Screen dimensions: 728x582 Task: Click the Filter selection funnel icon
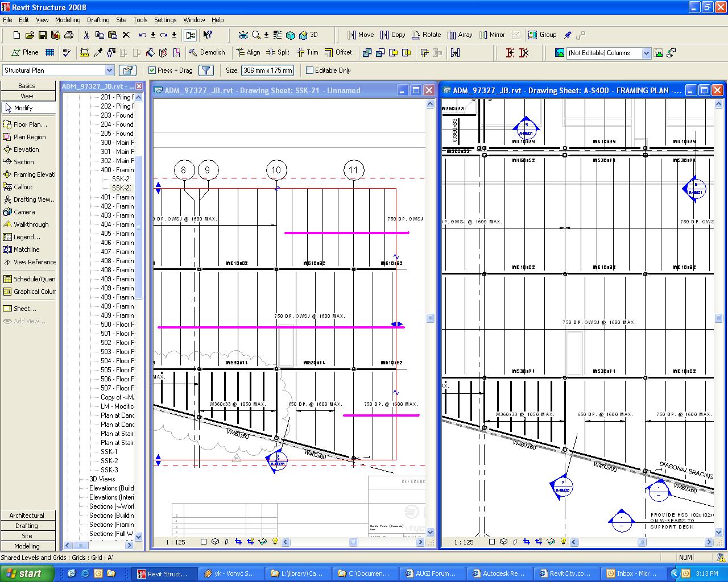[x=206, y=70]
